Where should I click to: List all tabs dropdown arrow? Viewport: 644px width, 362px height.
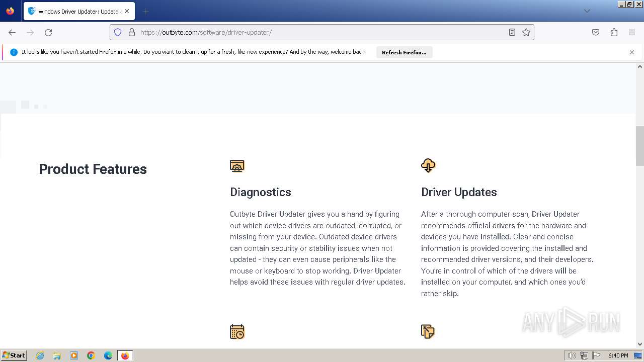click(x=587, y=11)
